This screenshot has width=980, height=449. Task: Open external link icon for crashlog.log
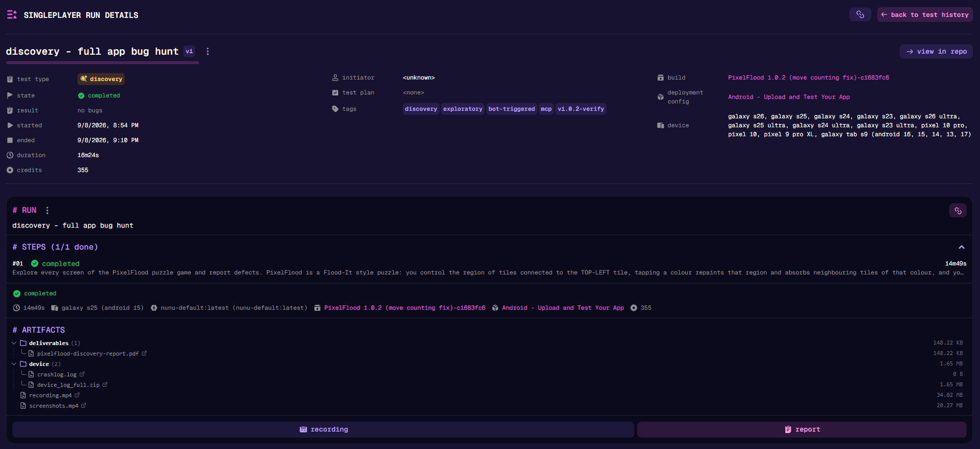point(82,374)
